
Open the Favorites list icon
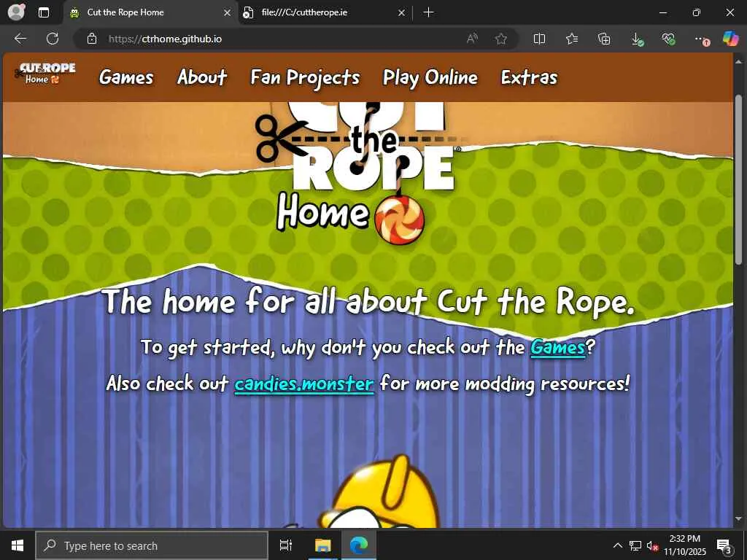572,39
